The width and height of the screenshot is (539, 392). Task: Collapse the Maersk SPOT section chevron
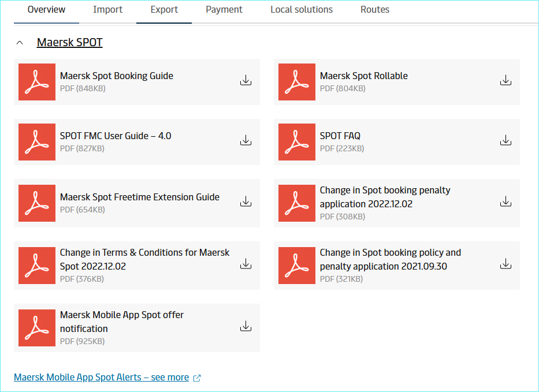[x=20, y=43]
